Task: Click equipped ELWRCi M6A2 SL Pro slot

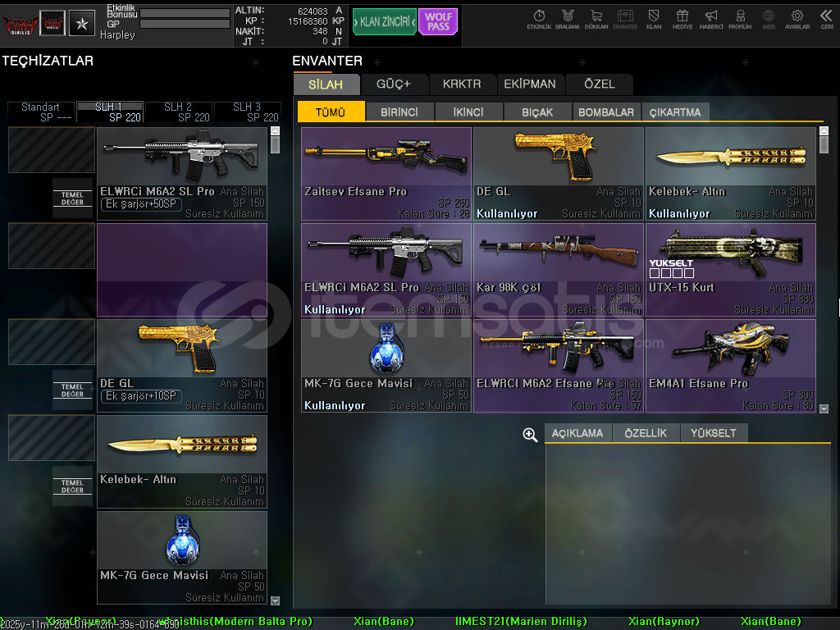Action: [181, 174]
